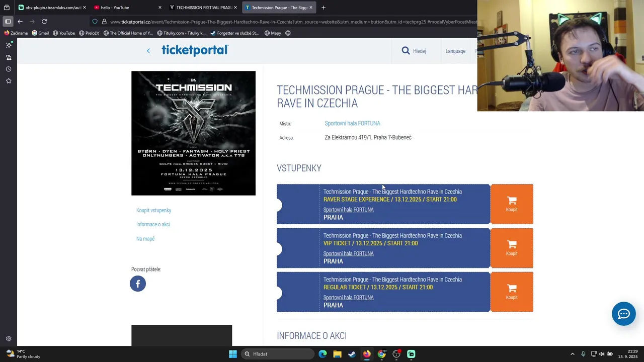Viewport: 644px width, 362px height.
Task: Open Steam from taskbar
Action: (x=352, y=354)
